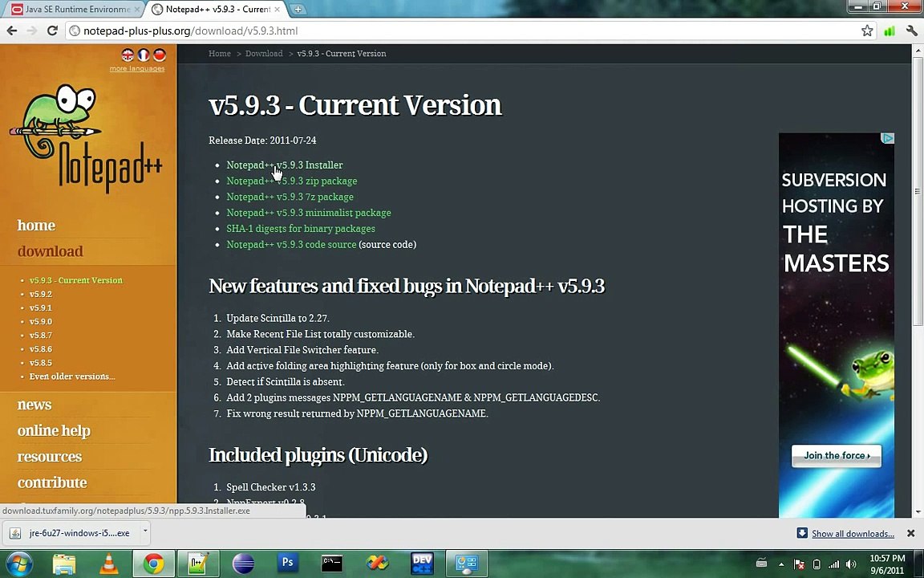Open the Chrome wrench settings menu
This screenshot has height=578, width=924.
point(912,31)
